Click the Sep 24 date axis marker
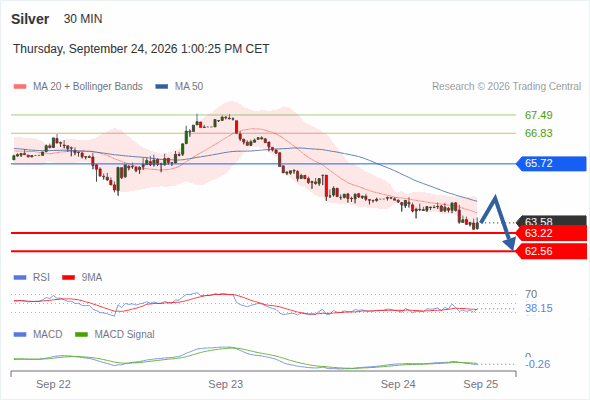The width and height of the screenshot is (590, 400). pos(398,384)
